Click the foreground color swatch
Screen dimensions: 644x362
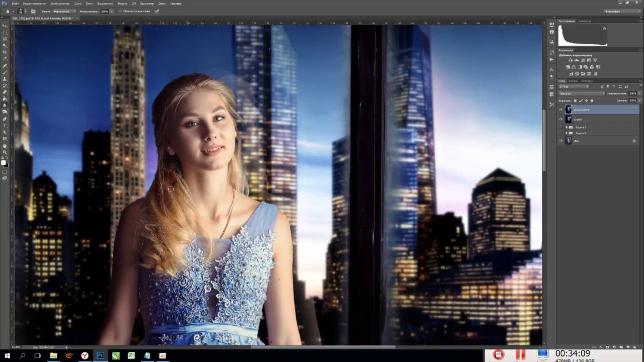[x=3, y=162]
